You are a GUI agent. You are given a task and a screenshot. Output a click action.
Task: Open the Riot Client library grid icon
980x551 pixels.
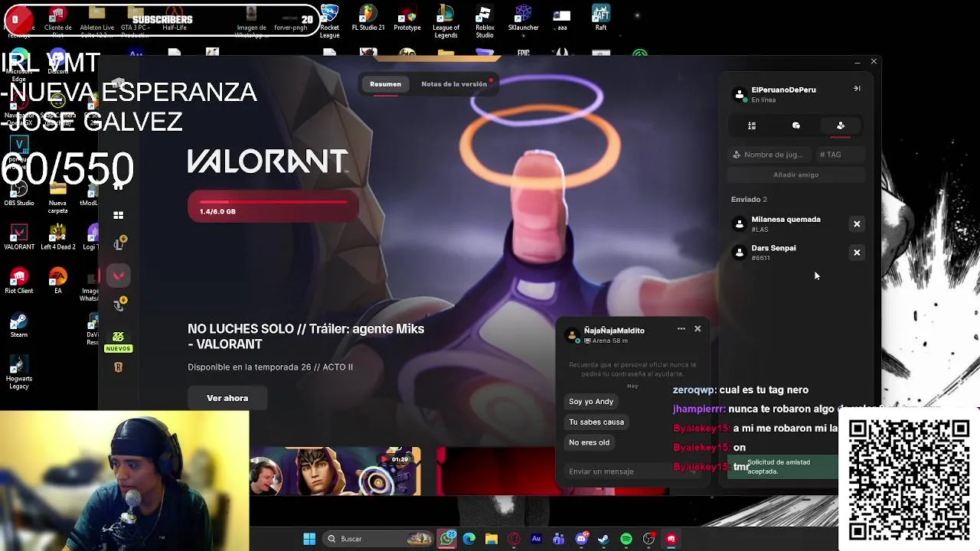point(118,216)
